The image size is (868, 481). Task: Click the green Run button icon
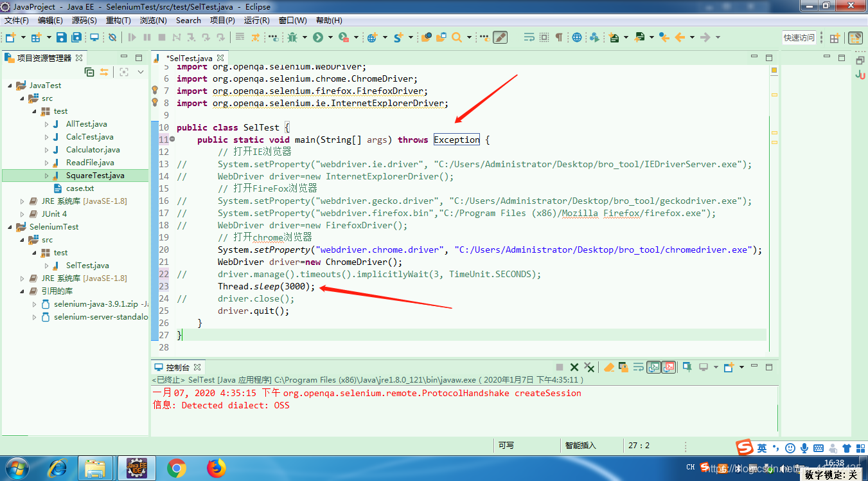318,37
